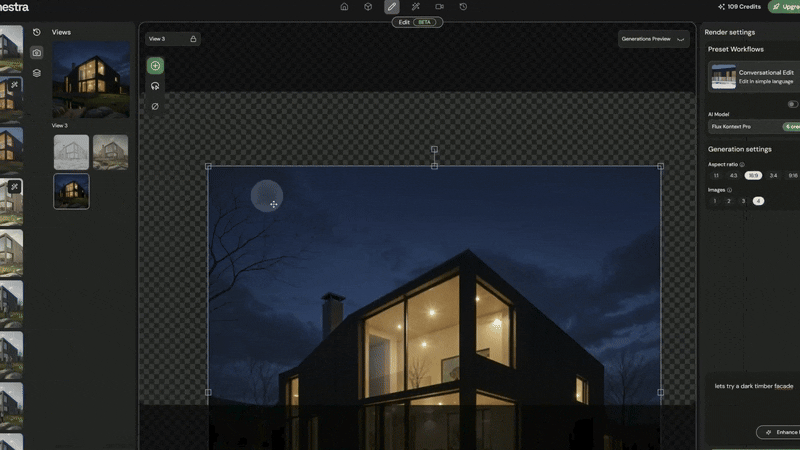Click the info icon beside Aspect ratio
Image resolution: width=800 pixels, height=450 pixels.
[742, 164]
